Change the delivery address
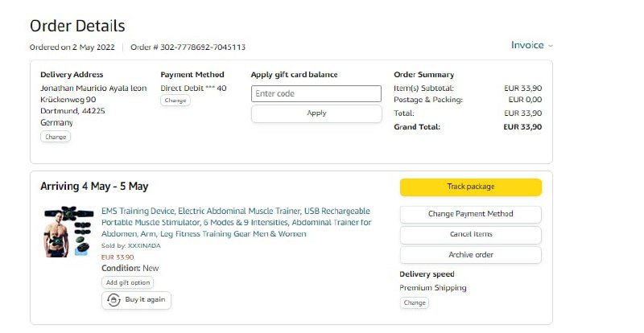 click(56, 137)
